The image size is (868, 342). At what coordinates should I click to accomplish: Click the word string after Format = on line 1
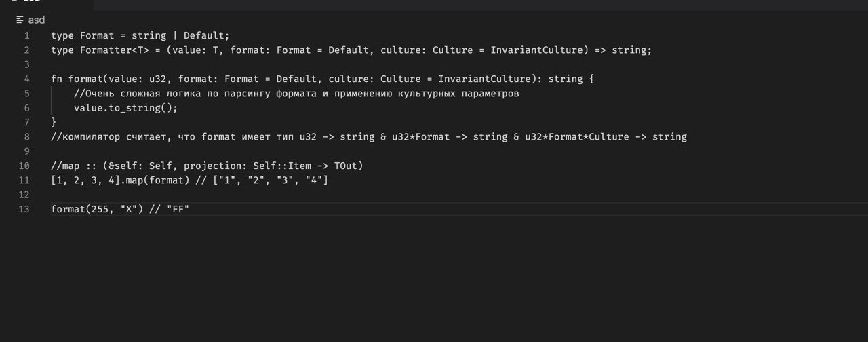(x=149, y=35)
